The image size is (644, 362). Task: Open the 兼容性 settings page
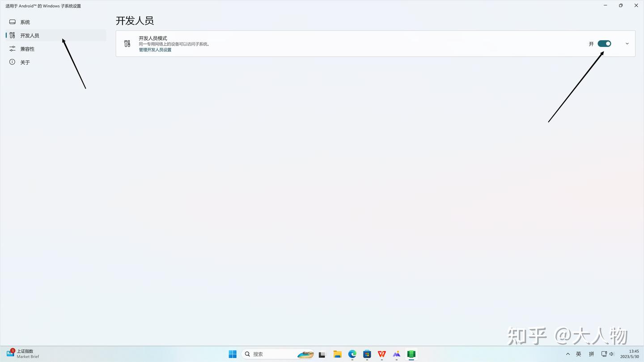pos(56,49)
